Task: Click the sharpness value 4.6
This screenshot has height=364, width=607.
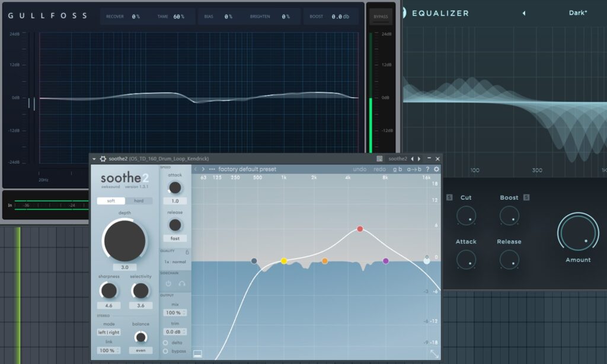Action: pyautogui.click(x=109, y=305)
